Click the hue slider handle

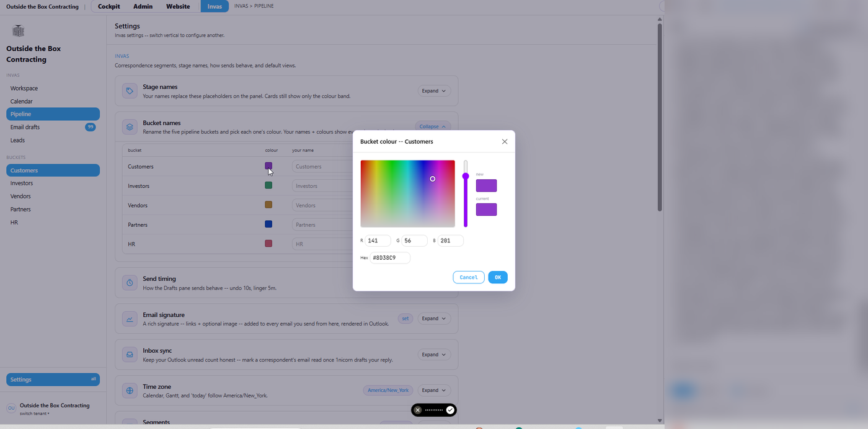pyautogui.click(x=466, y=176)
